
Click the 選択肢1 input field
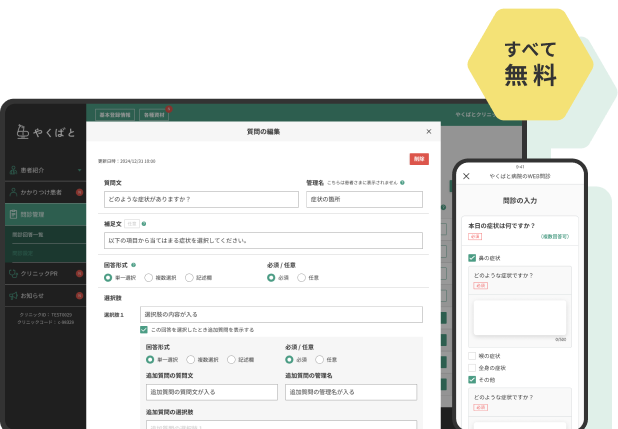pos(281,315)
